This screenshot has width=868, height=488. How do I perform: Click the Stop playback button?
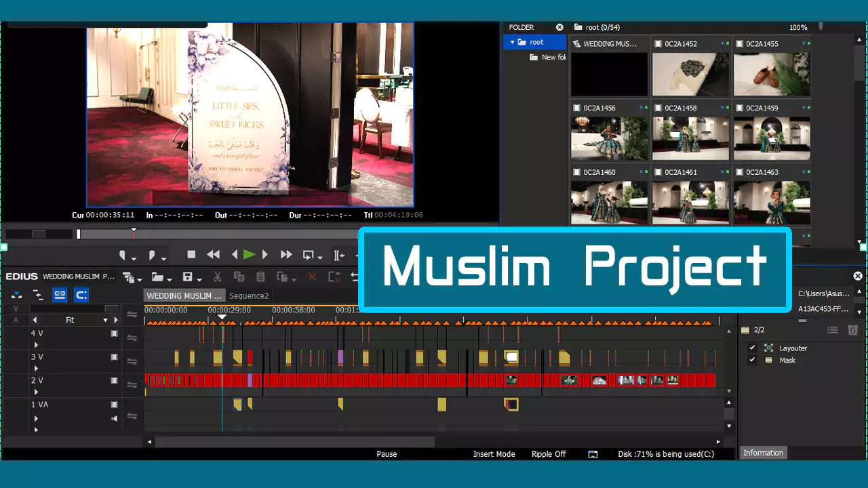tap(191, 255)
